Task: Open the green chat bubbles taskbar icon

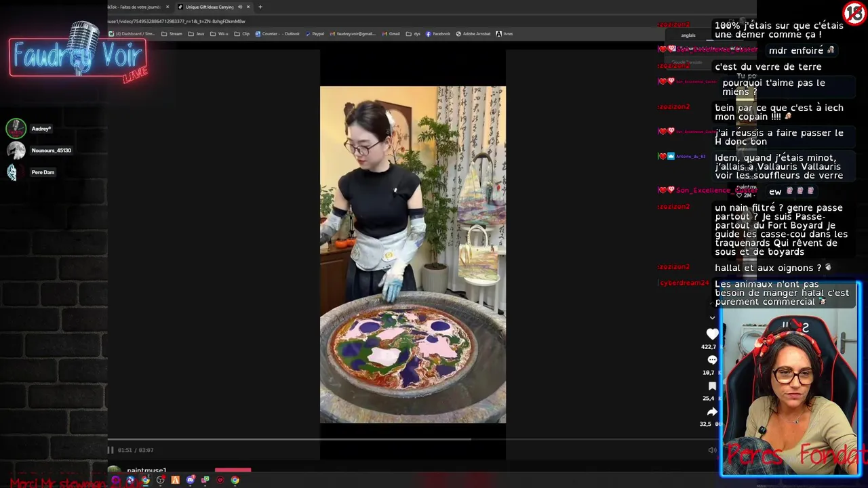Action: coord(205,480)
